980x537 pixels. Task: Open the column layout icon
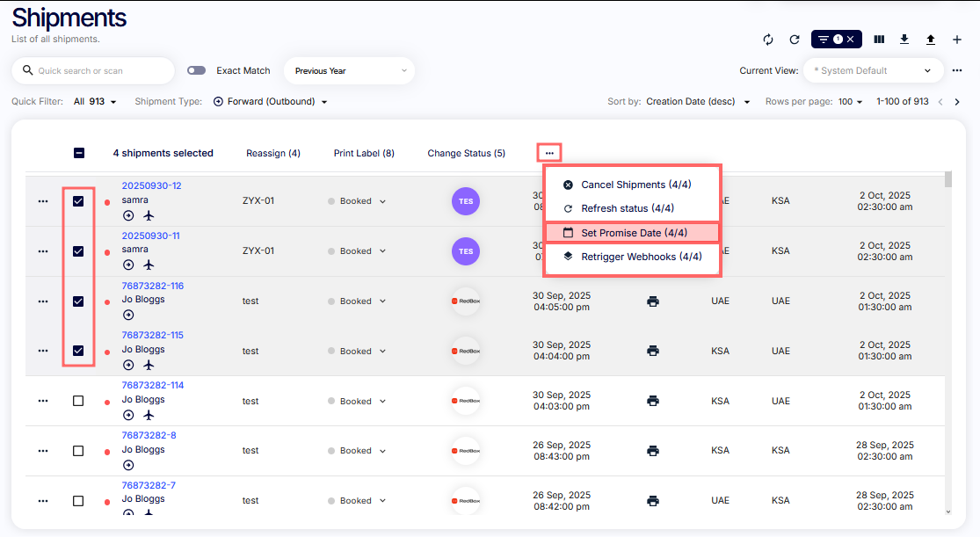point(879,40)
